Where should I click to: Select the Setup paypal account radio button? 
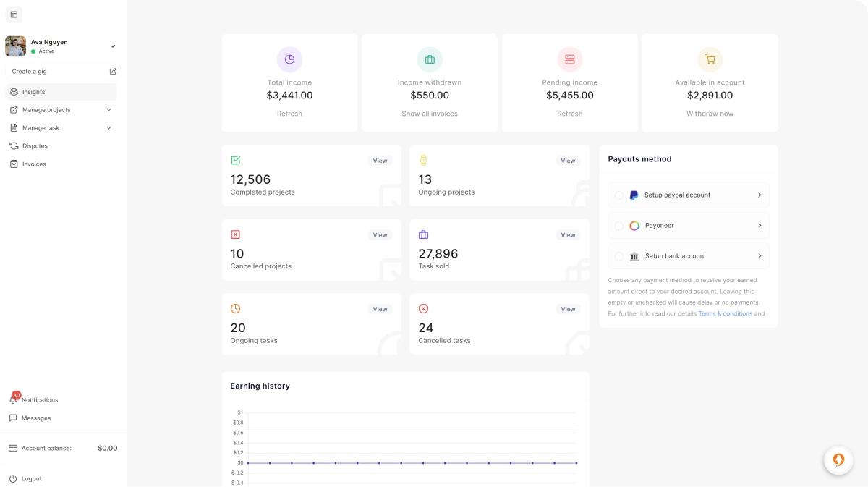[x=619, y=195]
